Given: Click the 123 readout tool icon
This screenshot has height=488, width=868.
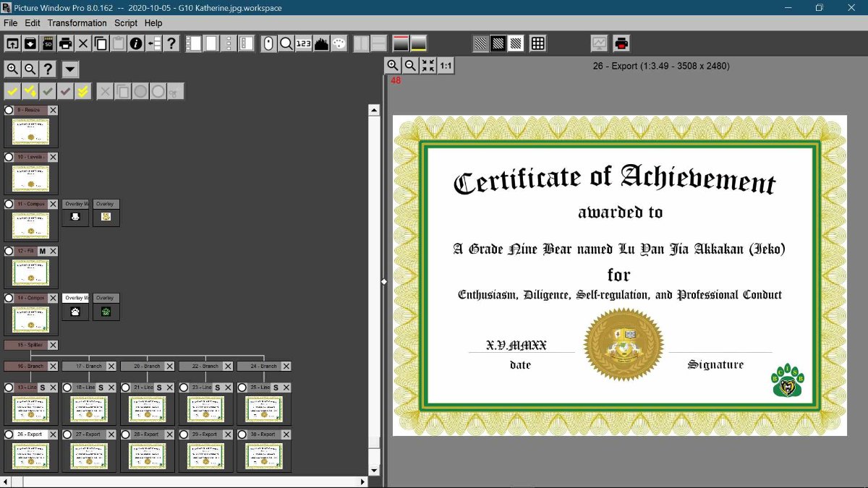Looking at the screenshot, I should click(304, 43).
